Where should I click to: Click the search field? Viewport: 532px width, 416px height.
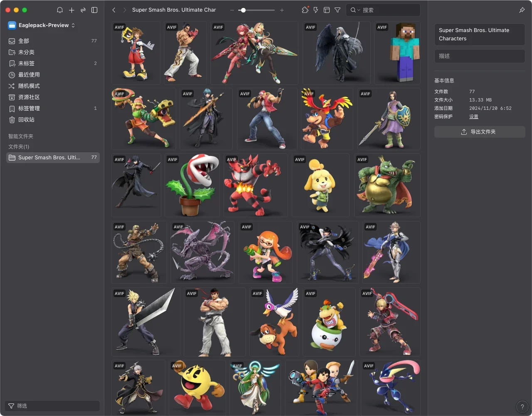383,10
